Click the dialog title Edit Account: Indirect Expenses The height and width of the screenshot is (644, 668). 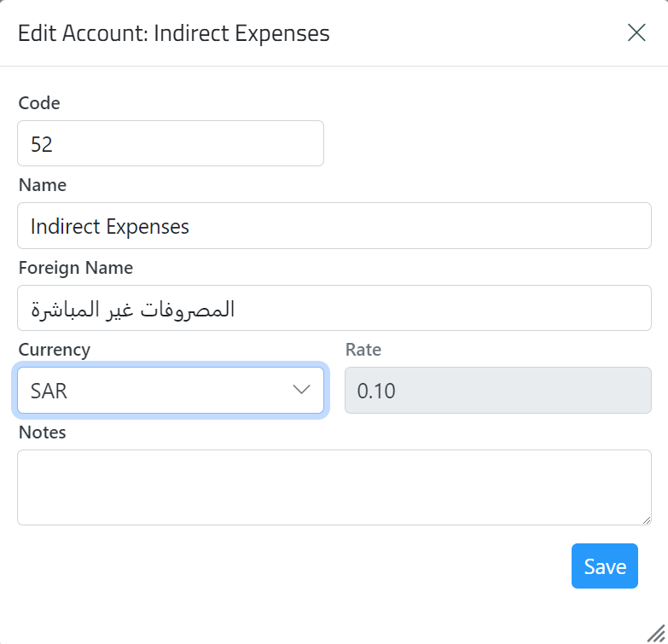point(174,33)
